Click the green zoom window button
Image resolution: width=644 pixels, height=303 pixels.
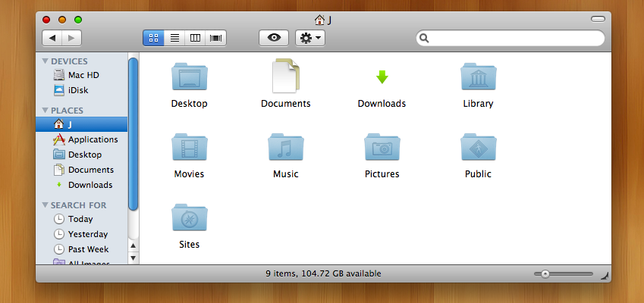pyautogui.click(x=78, y=20)
